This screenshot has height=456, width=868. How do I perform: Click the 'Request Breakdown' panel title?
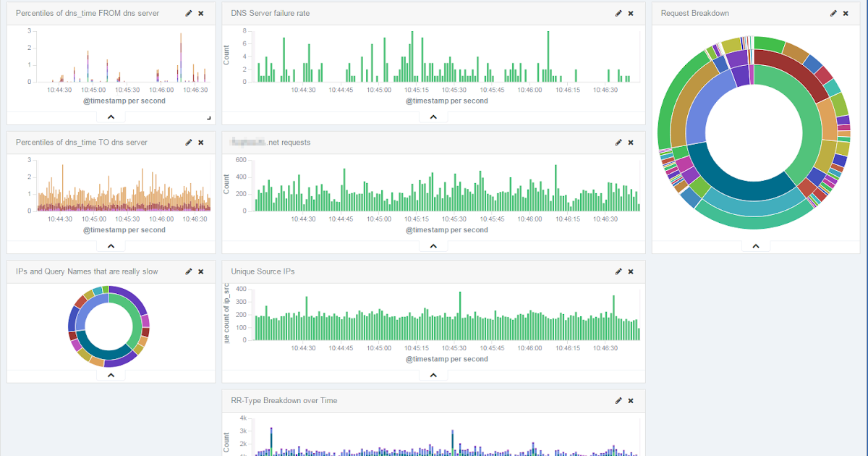695,13
